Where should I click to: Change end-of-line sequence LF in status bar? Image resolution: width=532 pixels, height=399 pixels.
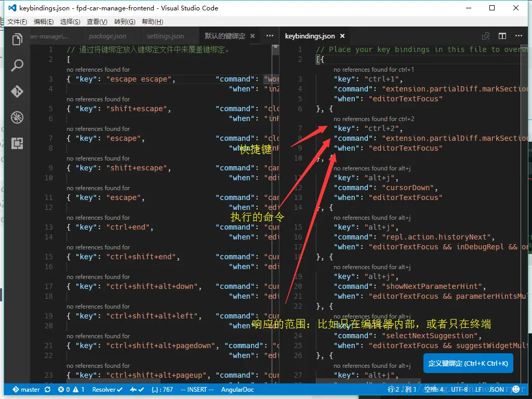(x=478, y=390)
